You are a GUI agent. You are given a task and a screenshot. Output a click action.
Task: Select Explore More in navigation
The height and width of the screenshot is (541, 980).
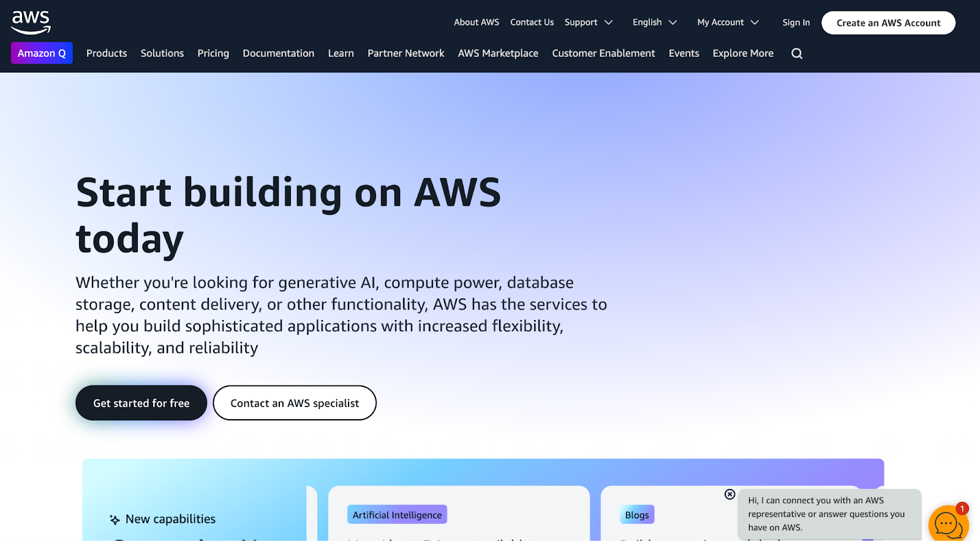pyautogui.click(x=743, y=53)
